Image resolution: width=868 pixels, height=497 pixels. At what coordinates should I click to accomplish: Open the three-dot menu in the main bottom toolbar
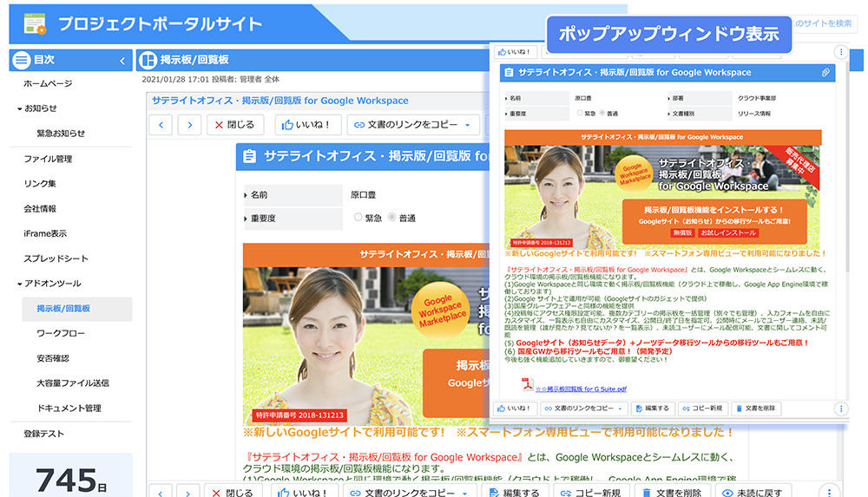(x=829, y=493)
